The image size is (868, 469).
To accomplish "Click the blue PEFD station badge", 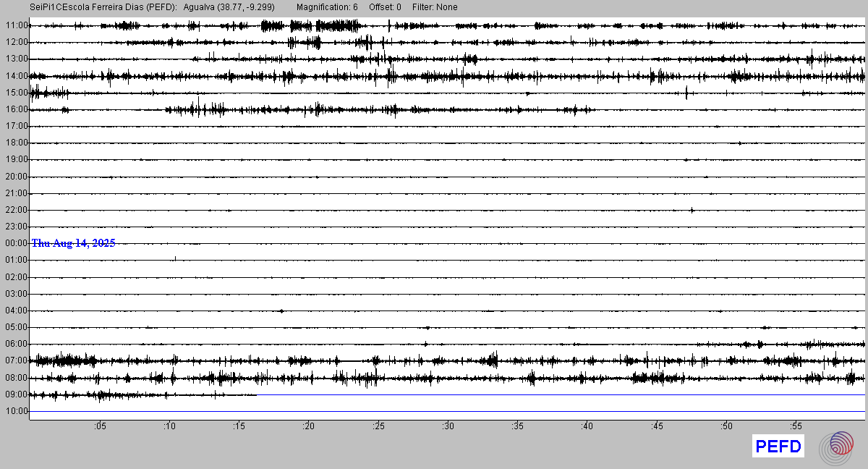I will point(778,447).
